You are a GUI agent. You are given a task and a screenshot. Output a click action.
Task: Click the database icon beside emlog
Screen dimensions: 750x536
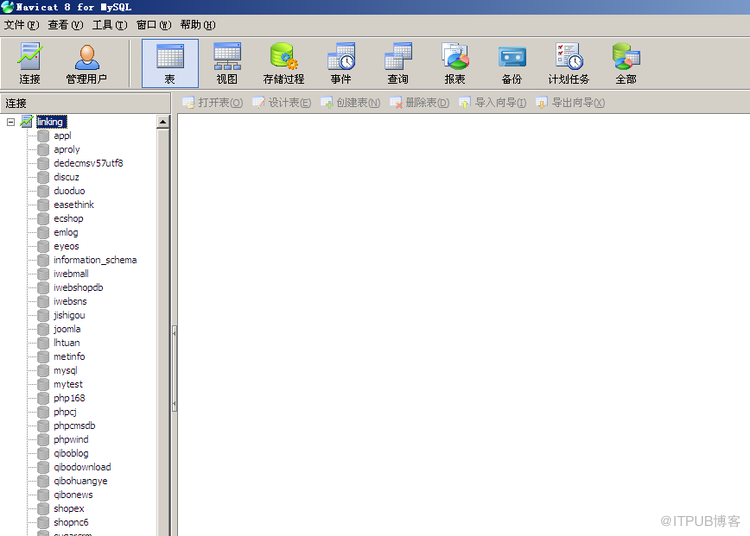[44, 232]
